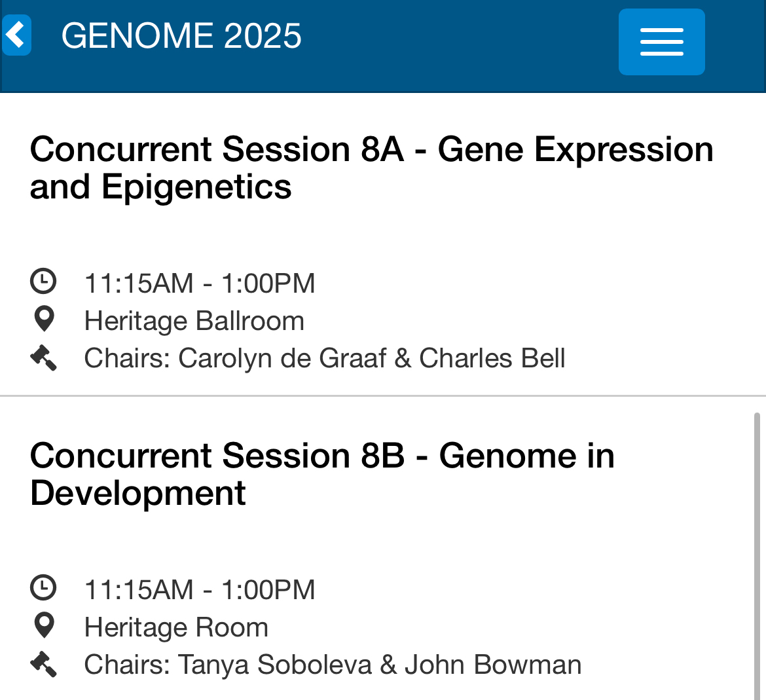Open the hamburger menu

tap(661, 42)
